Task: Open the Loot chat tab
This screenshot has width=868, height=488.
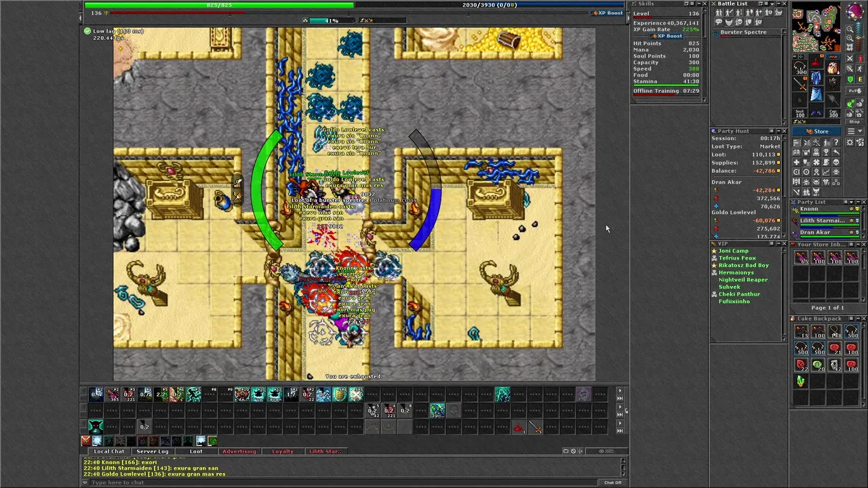Action: coord(196,451)
